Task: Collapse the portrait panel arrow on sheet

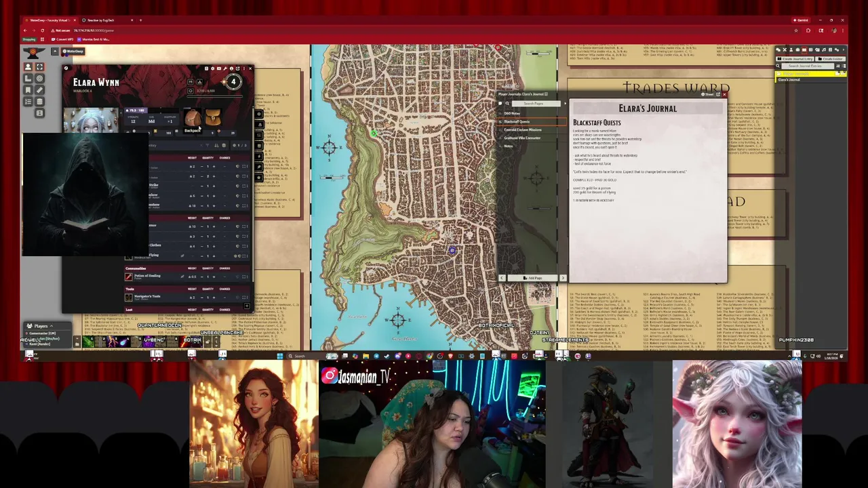Action: click(121, 113)
